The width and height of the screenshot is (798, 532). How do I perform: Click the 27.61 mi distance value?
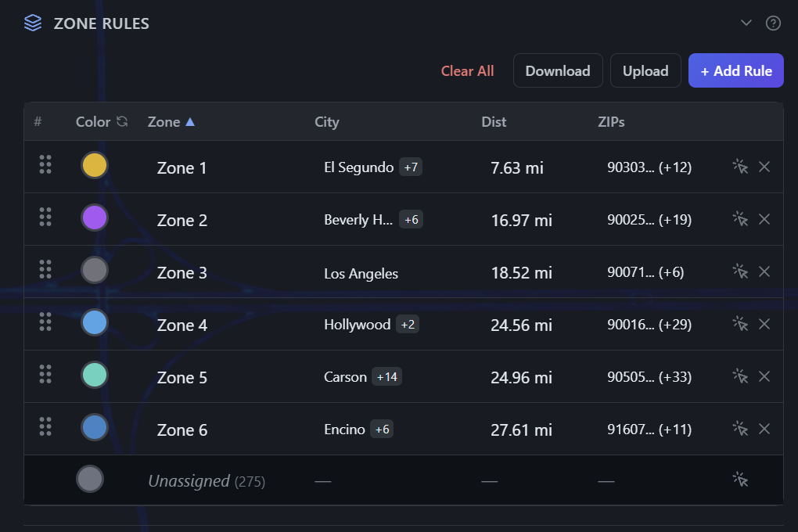coord(522,430)
